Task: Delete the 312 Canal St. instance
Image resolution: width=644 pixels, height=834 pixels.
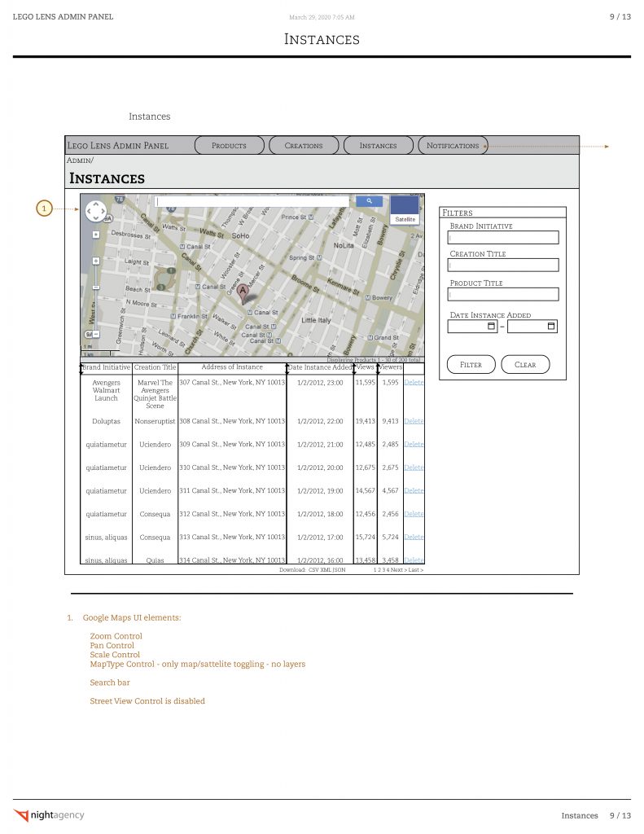Action: (414, 514)
